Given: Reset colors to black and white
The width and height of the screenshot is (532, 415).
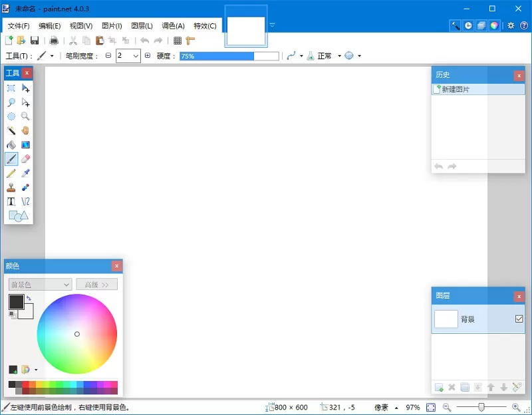Looking at the screenshot, I should 12,315.
